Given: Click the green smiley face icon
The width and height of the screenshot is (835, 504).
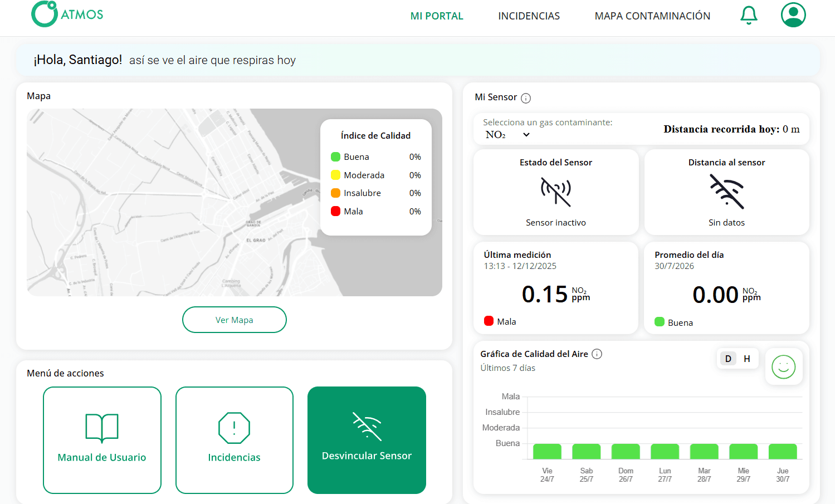Looking at the screenshot, I should coord(783,367).
